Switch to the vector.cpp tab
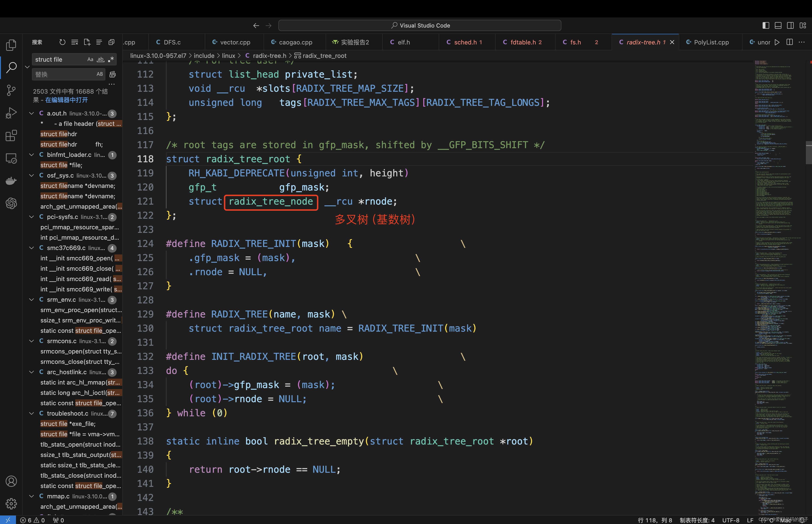812x524 pixels. click(234, 42)
